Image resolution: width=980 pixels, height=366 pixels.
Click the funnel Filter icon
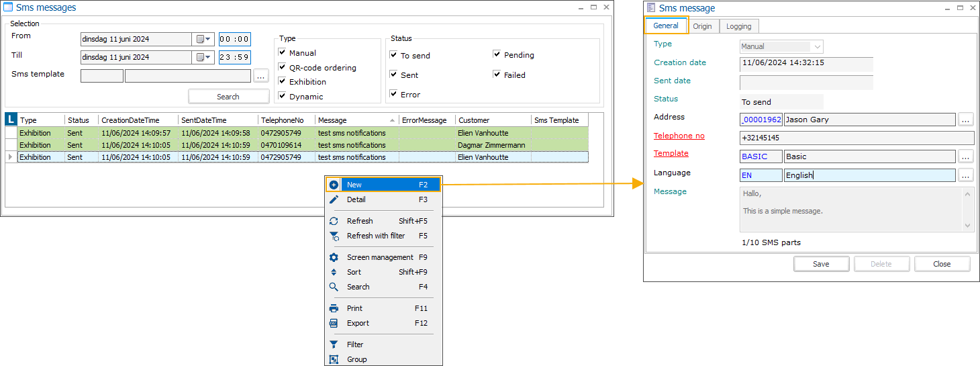pyautogui.click(x=334, y=345)
